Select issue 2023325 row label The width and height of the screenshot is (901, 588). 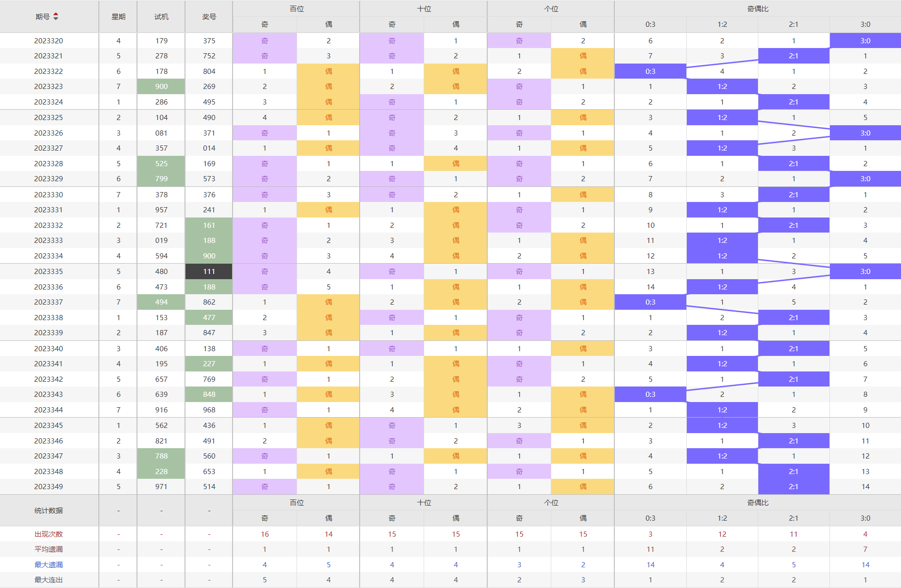pyautogui.click(x=48, y=118)
